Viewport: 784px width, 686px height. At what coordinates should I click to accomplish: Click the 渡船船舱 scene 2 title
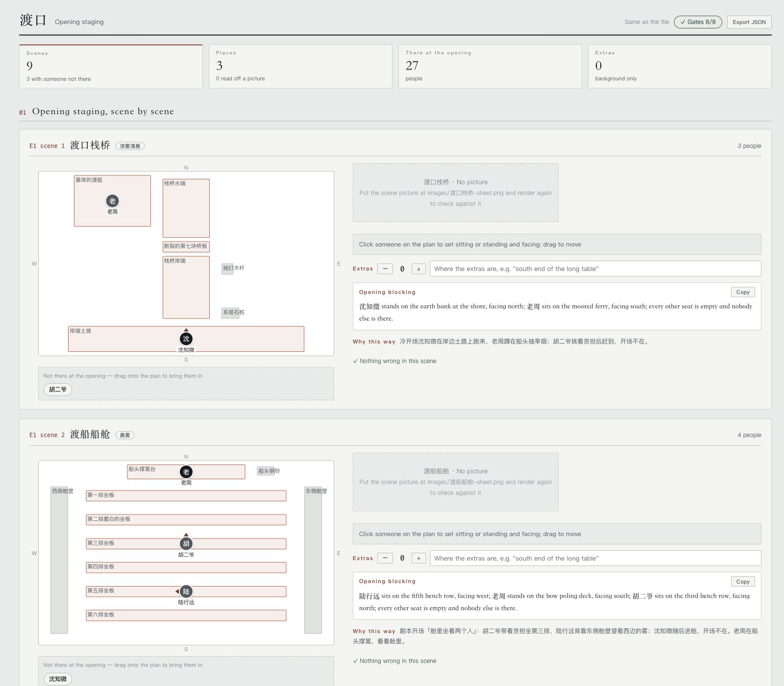coord(90,434)
